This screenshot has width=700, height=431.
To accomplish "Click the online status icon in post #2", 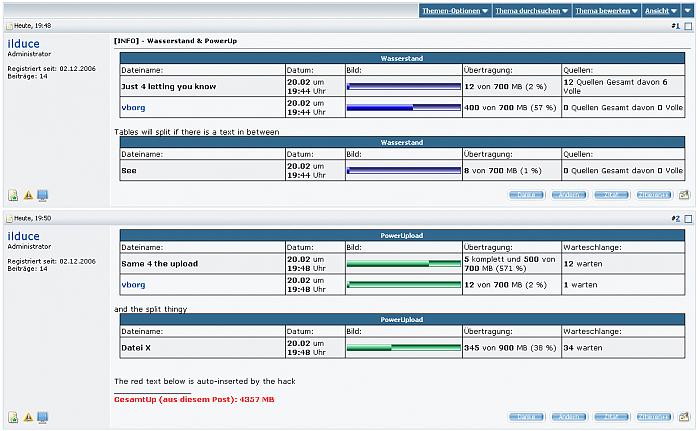I will pyautogui.click(x=13, y=417).
